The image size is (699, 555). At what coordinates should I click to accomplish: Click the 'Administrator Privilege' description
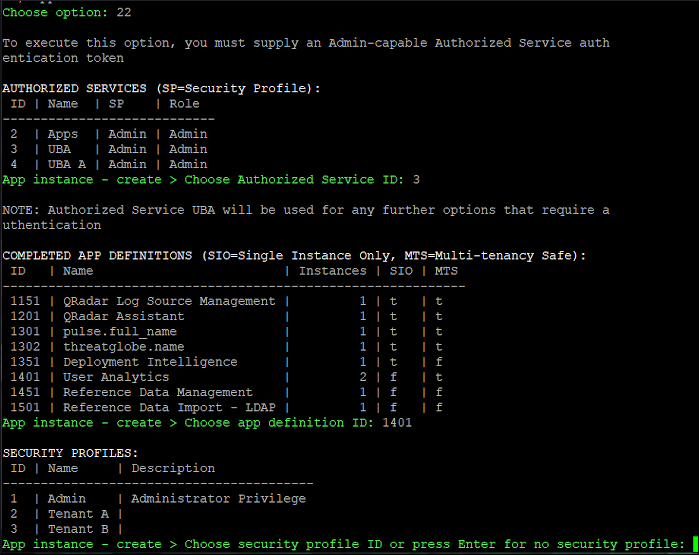(218, 499)
